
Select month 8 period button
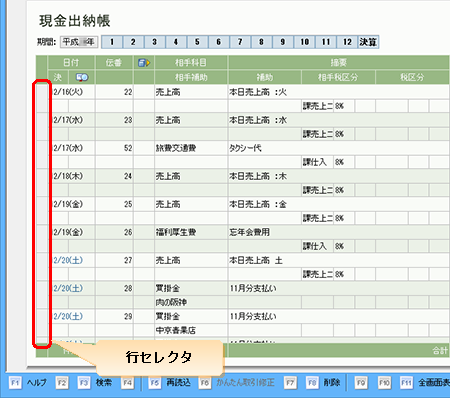tap(261, 42)
